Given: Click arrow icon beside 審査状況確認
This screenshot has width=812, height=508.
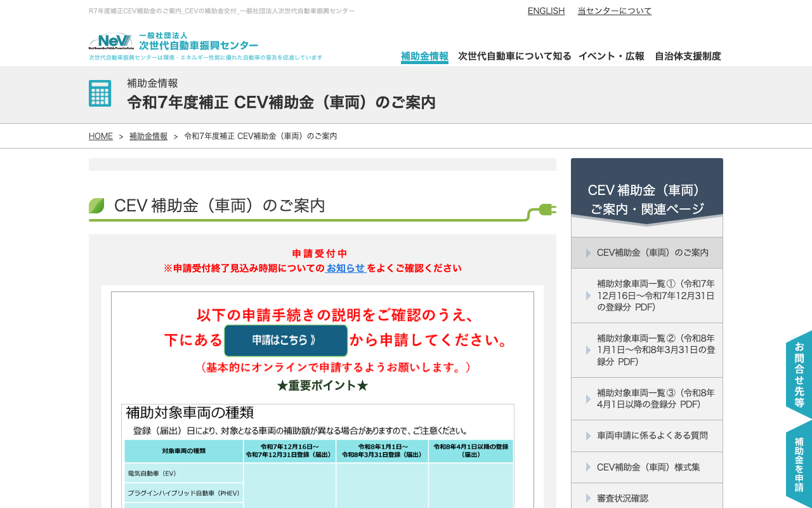Looking at the screenshot, I should pyautogui.click(x=588, y=498).
